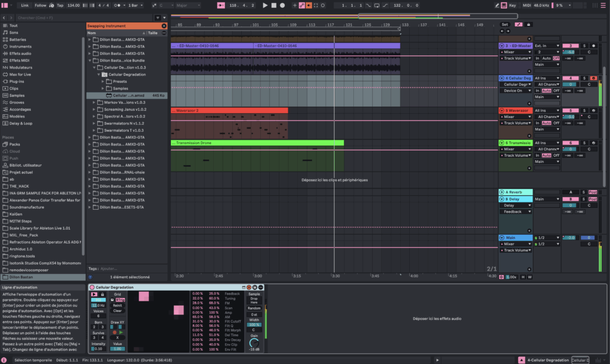Open the quantization menu showing 1 Bar
The width and height of the screenshot is (610, 364).
point(135,5)
